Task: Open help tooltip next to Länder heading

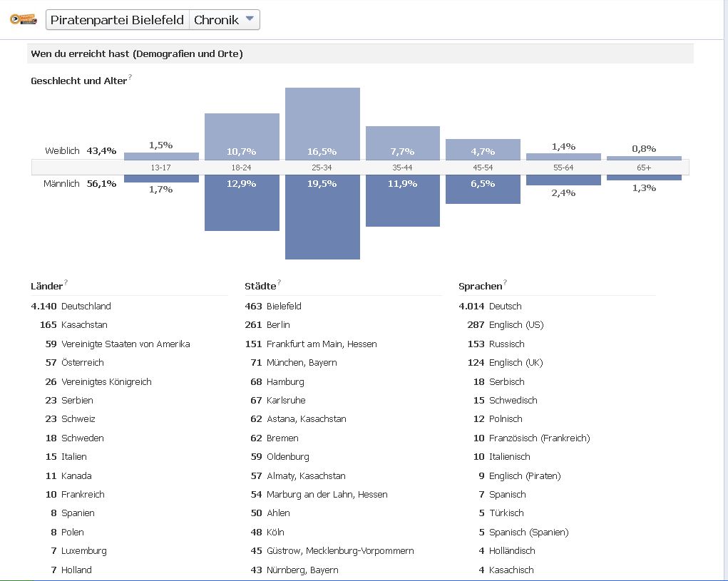Action: (x=66, y=283)
